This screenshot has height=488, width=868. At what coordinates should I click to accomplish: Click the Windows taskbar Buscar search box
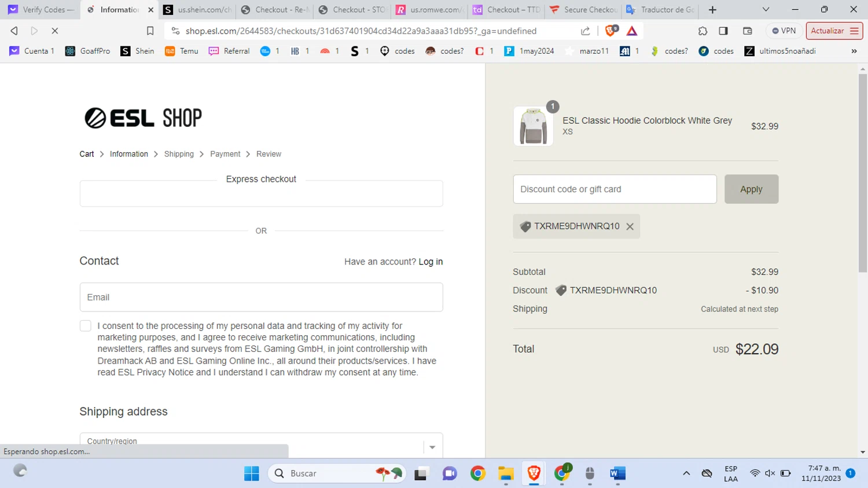click(337, 474)
